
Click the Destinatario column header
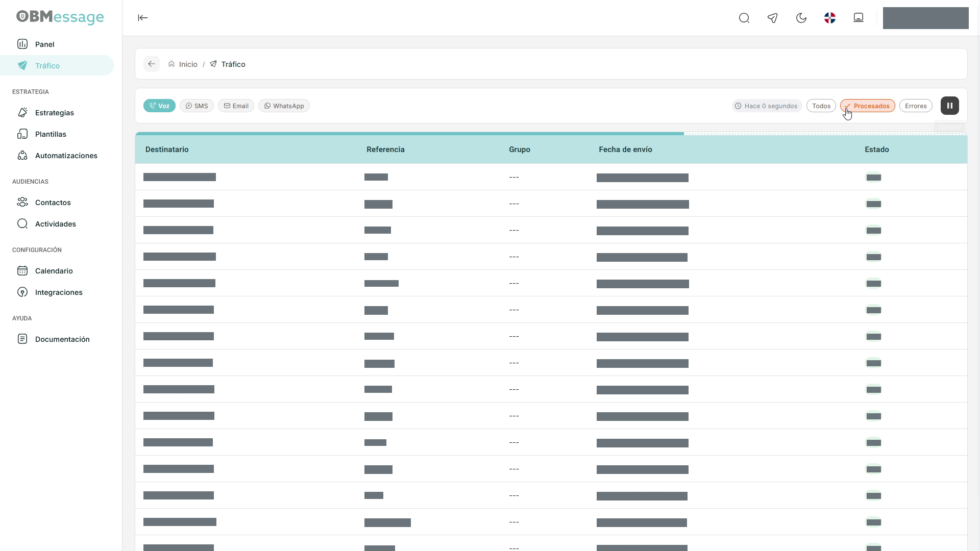tap(167, 149)
